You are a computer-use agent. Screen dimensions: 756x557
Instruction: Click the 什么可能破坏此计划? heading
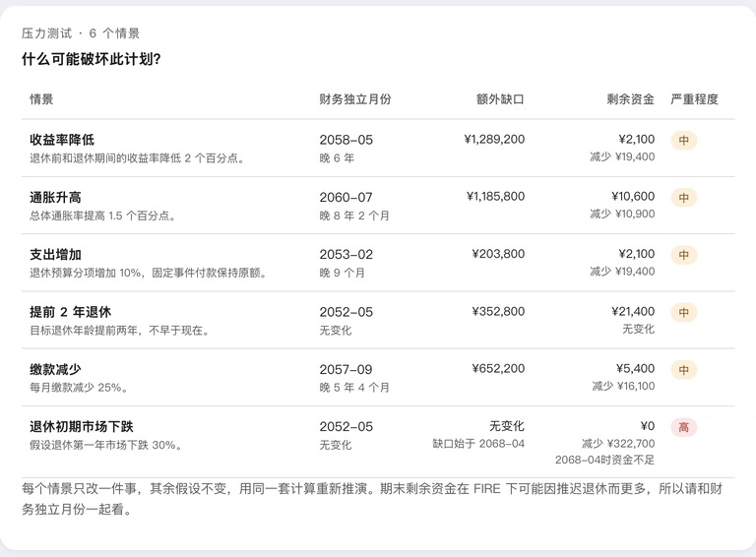coord(92,59)
